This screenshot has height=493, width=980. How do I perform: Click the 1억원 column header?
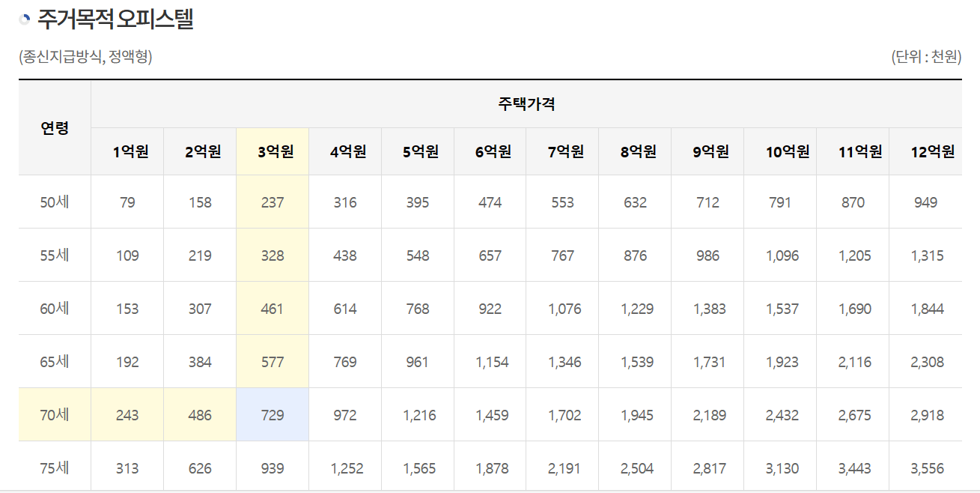(x=127, y=151)
